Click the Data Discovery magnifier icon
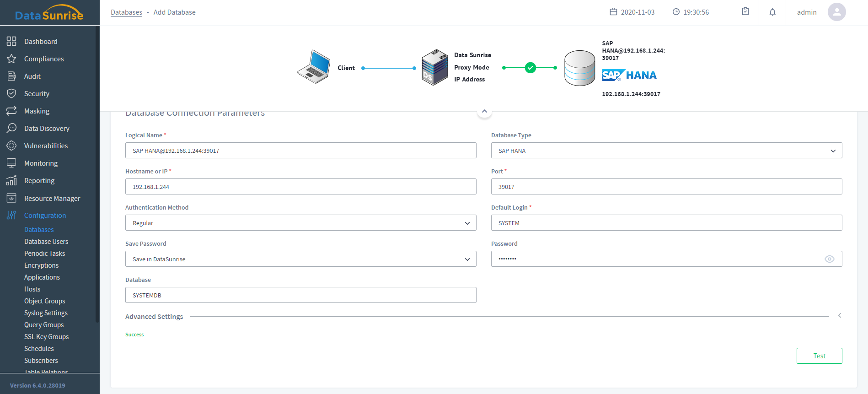The image size is (868, 394). click(x=11, y=128)
